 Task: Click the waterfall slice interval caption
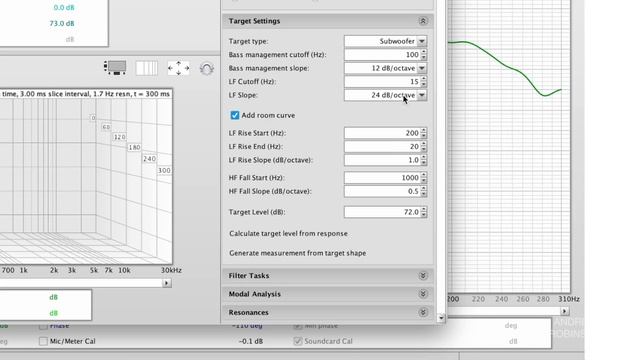click(85, 94)
